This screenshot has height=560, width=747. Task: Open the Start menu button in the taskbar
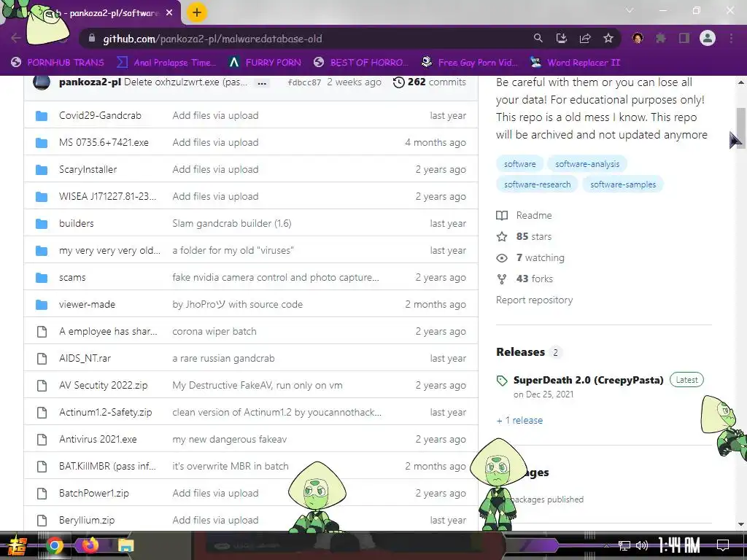coord(17,545)
